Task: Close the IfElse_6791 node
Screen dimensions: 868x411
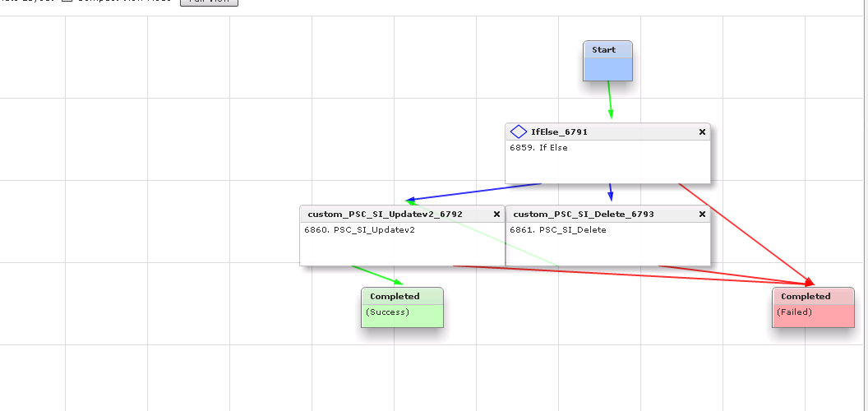Action: coord(702,132)
